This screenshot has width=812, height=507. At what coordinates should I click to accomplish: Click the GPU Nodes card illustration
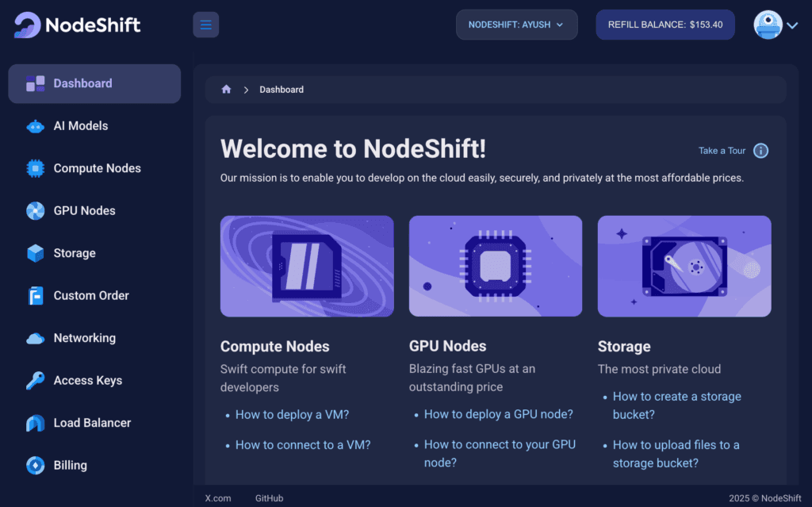click(x=495, y=266)
